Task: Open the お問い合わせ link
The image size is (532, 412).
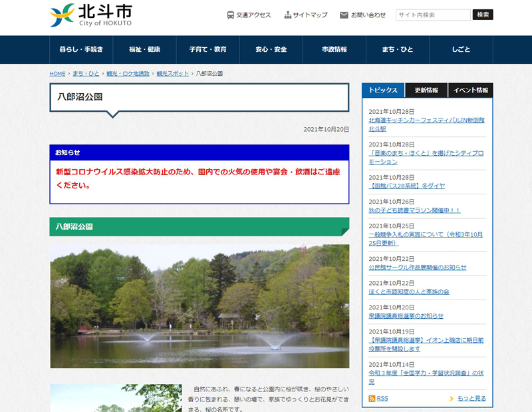Action: click(x=368, y=15)
